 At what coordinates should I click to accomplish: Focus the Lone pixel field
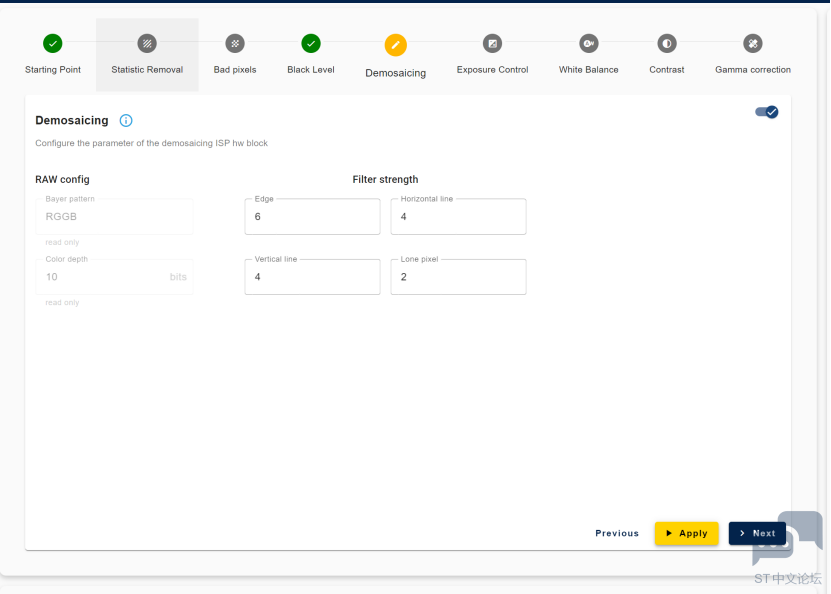pos(458,277)
